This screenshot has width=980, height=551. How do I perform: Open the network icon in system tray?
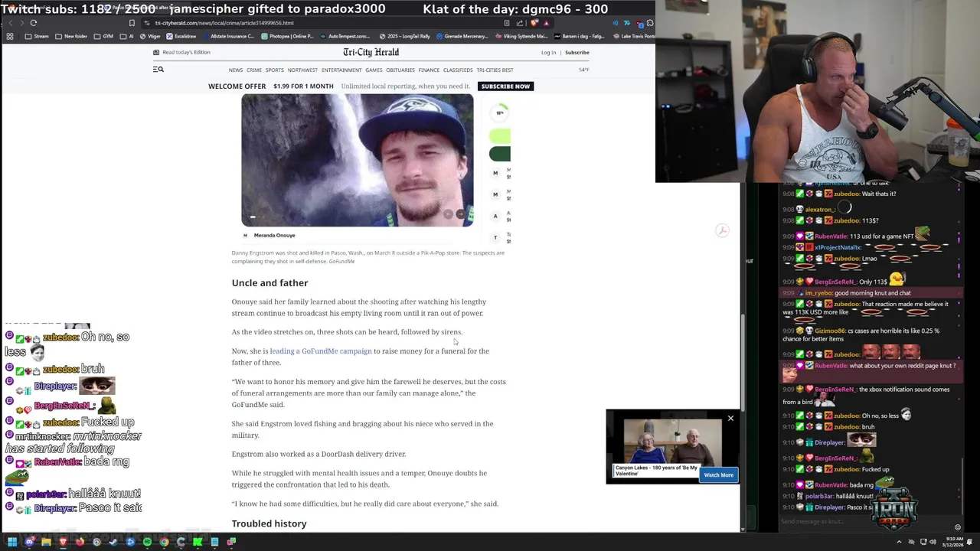[x=923, y=542]
